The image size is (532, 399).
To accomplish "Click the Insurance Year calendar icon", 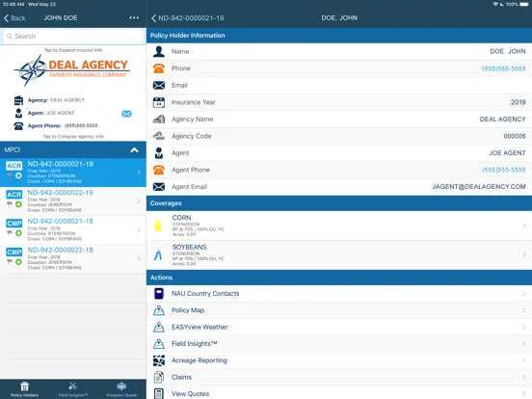I will [x=159, y=102].
